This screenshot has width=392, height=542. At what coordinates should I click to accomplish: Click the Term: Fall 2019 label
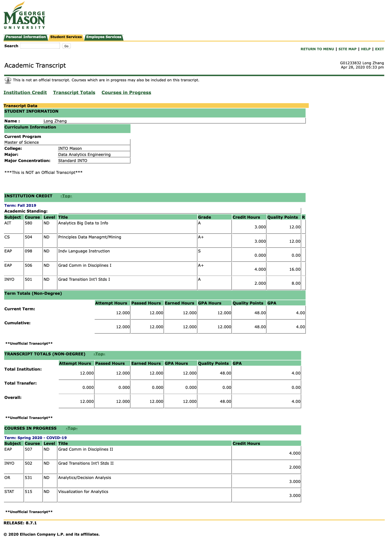point(20,206)
